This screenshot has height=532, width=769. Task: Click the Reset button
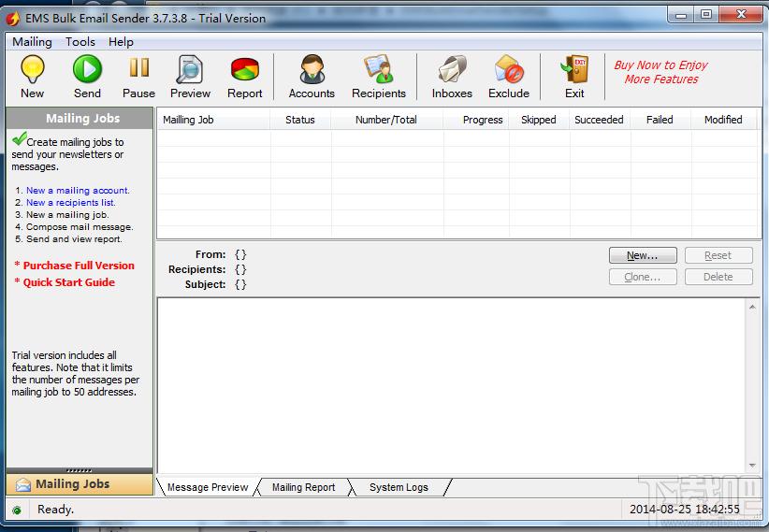[718, 255]
